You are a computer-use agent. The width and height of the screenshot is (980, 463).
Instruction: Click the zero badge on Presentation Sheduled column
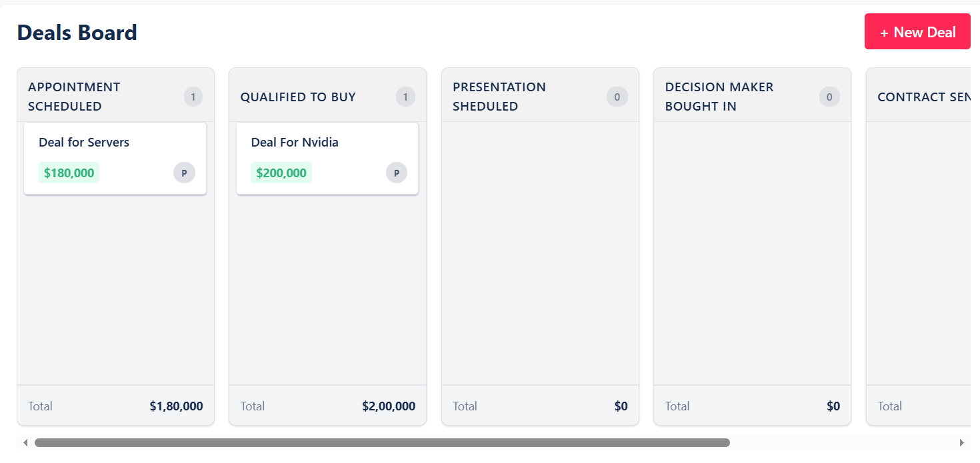[x=617, y=97]
